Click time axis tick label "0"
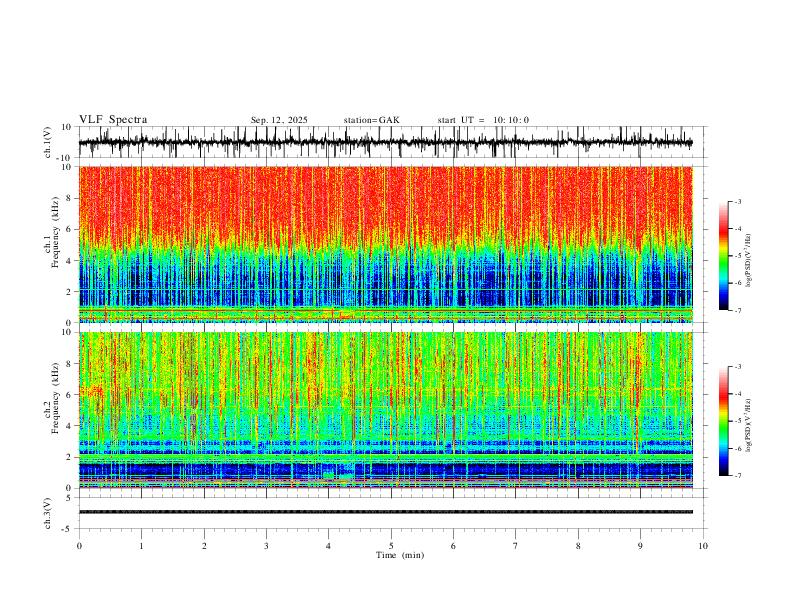 click(x=79, y=546)
